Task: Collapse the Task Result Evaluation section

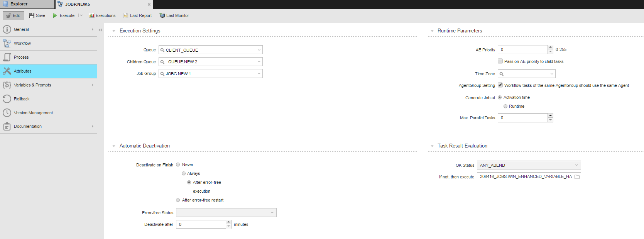Action: pos(432,146)
